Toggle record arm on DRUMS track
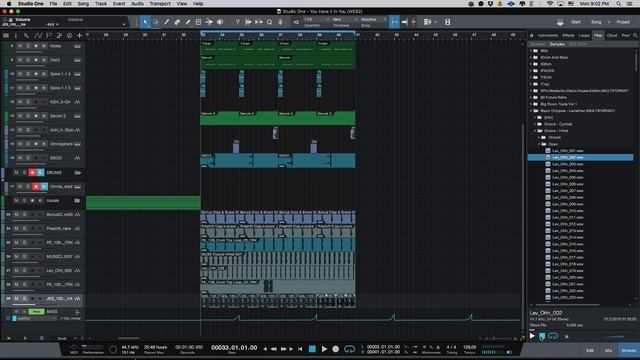 coord(32,173)
